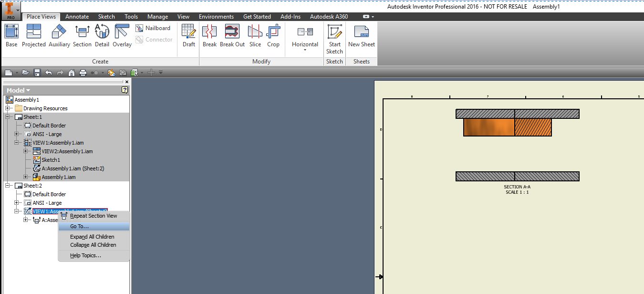This screenshot has width=644, height=294.
Task: Click the Save icon in quick access toolbar
Action: (37, 72)
